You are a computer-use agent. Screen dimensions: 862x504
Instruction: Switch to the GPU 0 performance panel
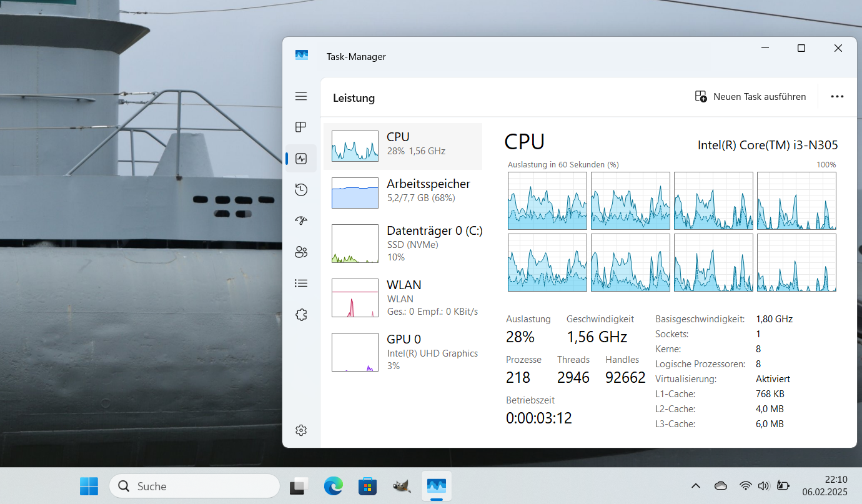403,352
